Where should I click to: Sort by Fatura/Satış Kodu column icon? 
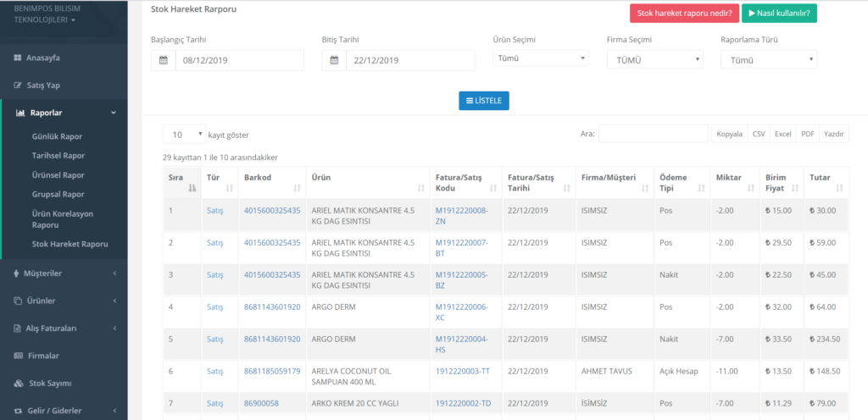click(x=493, y=189)
